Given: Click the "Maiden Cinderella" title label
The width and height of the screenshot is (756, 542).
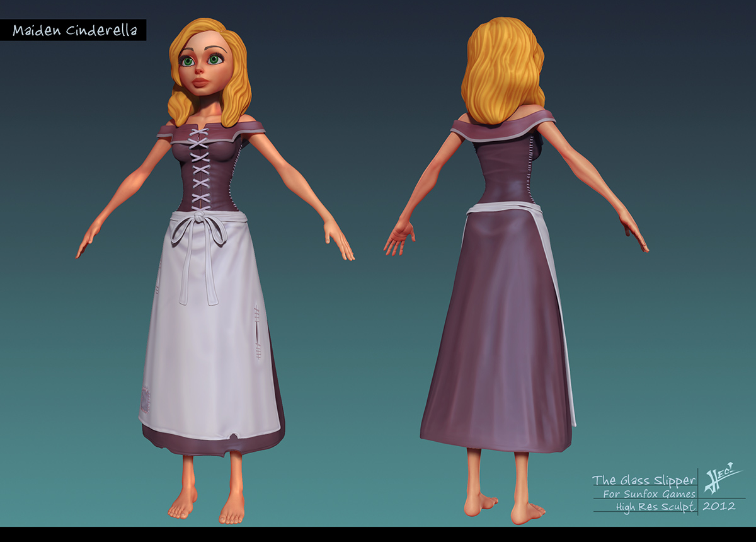Looking at the screenshot, I should 73,30.
